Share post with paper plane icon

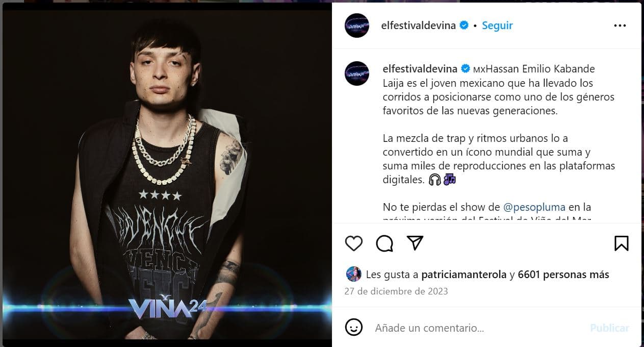click(416, 243)
